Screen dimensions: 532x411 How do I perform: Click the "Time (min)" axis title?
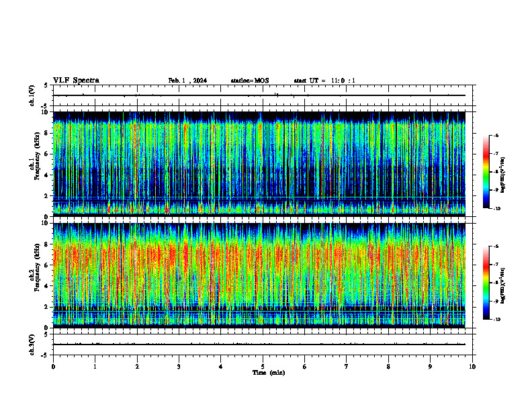click(x=269, y=373)
